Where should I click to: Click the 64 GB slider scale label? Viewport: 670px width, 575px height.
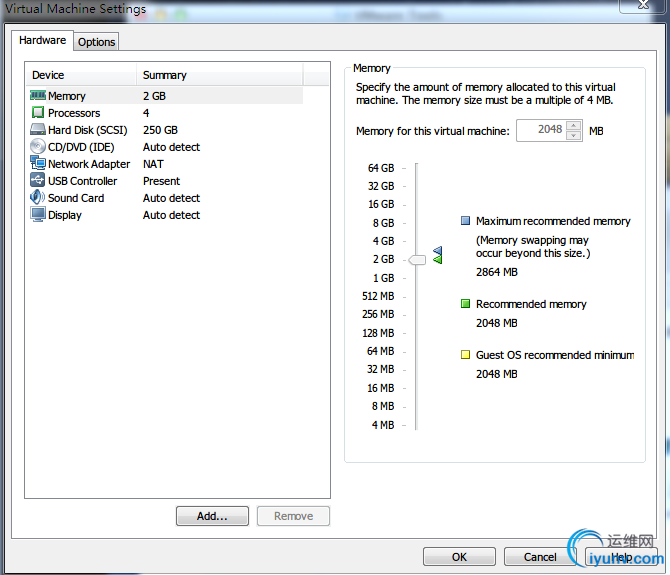381,168
